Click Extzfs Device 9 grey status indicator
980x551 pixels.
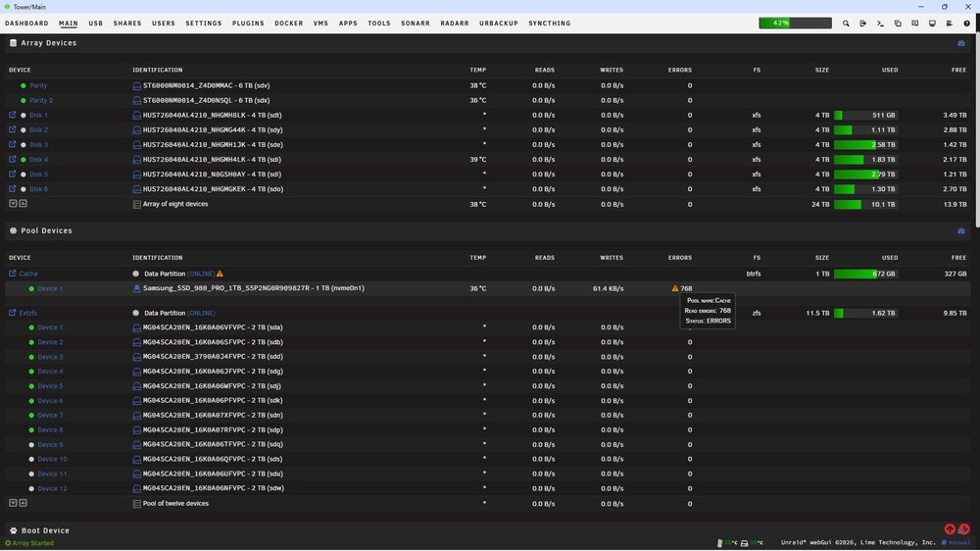pyautogui.click(x=31, y=445)
